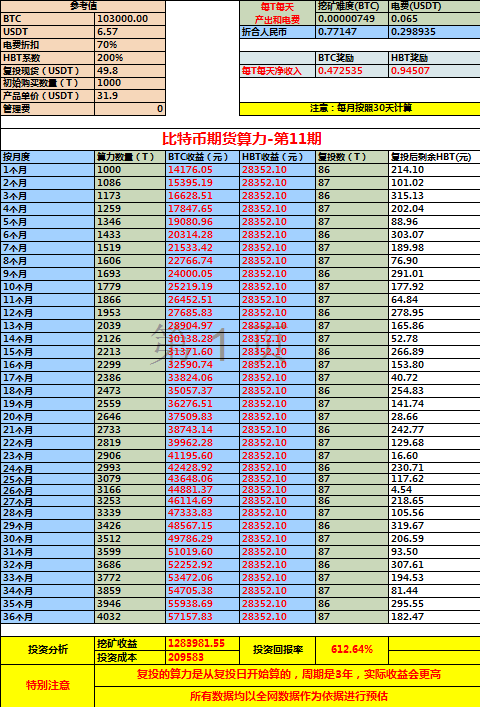Click the 投资回报率 label cell
Screen dimensions: 480x707
(277, 650)
